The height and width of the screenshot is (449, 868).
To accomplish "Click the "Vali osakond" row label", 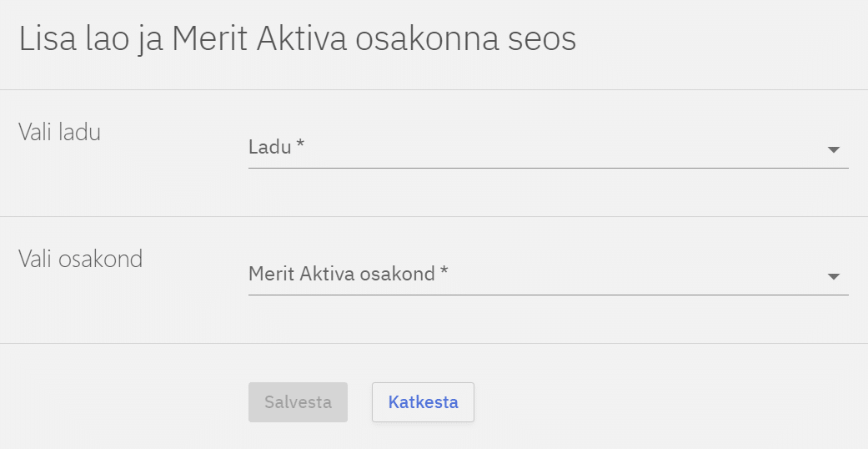I will point(80,259).
